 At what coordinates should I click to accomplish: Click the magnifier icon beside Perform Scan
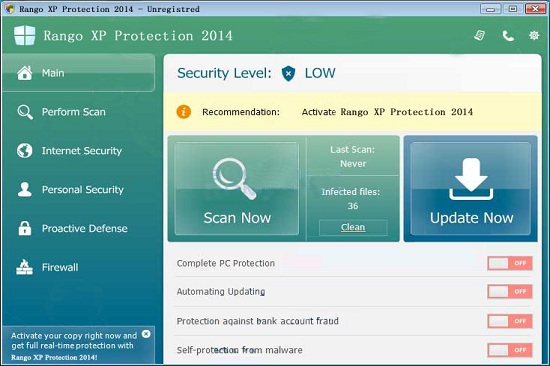click(x=25, y=112)
